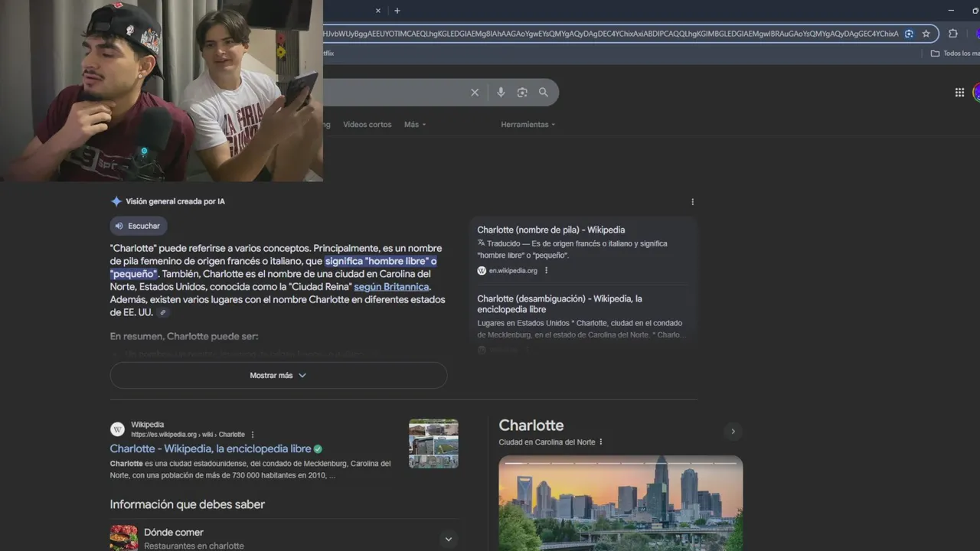980x551 pixels.
Task: Open the 'Más' filter dropdown
Action: pos(415,125)
